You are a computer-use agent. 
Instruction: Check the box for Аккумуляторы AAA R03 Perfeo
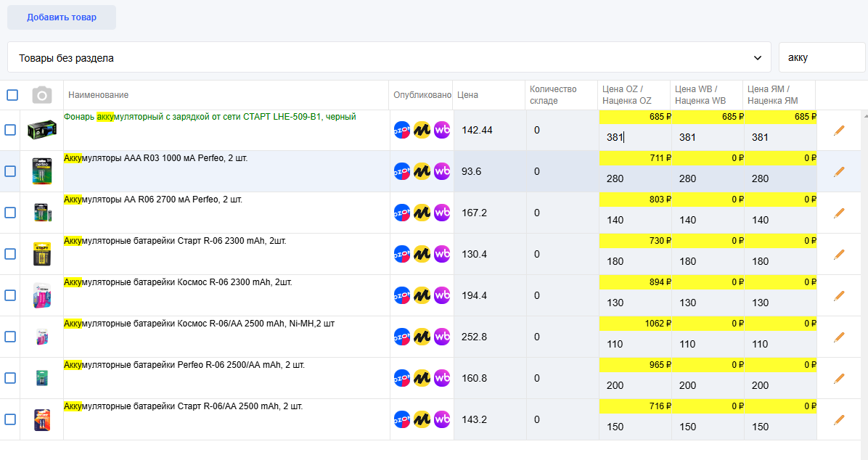[10, 171]
